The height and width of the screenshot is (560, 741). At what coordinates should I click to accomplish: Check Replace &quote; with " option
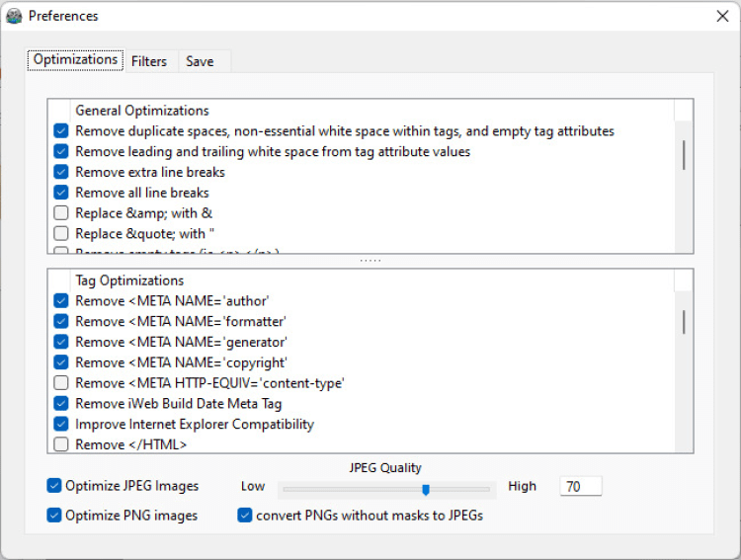pos(61,234)
